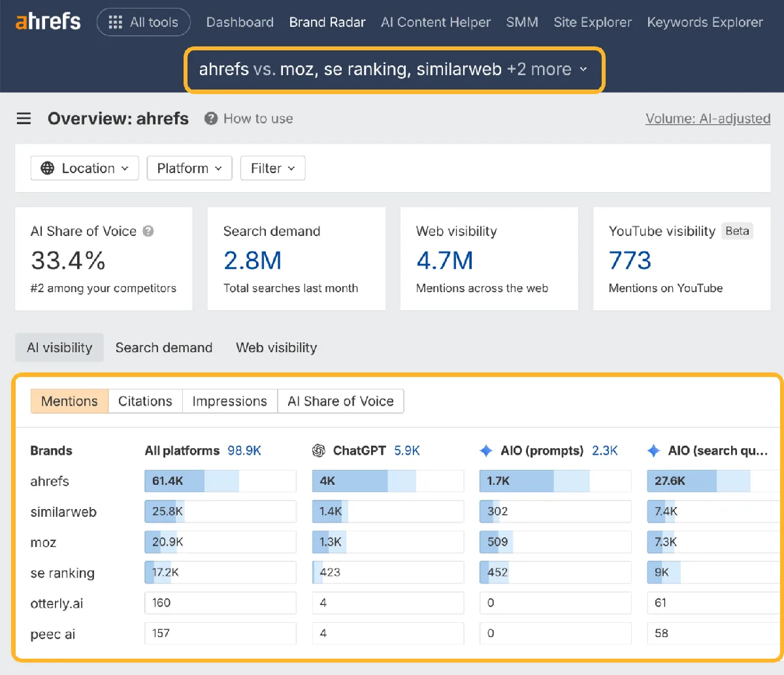The width and height of the screenshot is (784, 675).
Task: Expand the ahrefs vs. competitors selector
Action: tap(394, 69)
